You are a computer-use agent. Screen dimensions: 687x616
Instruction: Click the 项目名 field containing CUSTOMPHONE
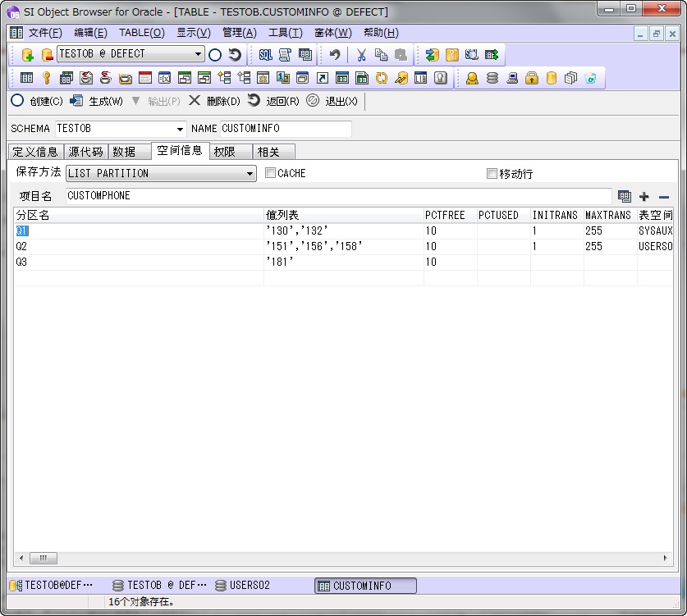tap(338, 196)
